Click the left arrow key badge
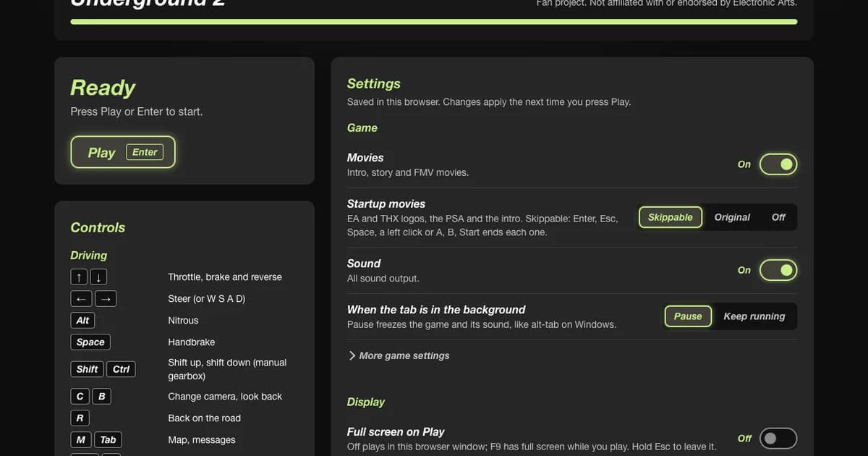The height and width of the screenshot is (456, 868). point(81,299)
